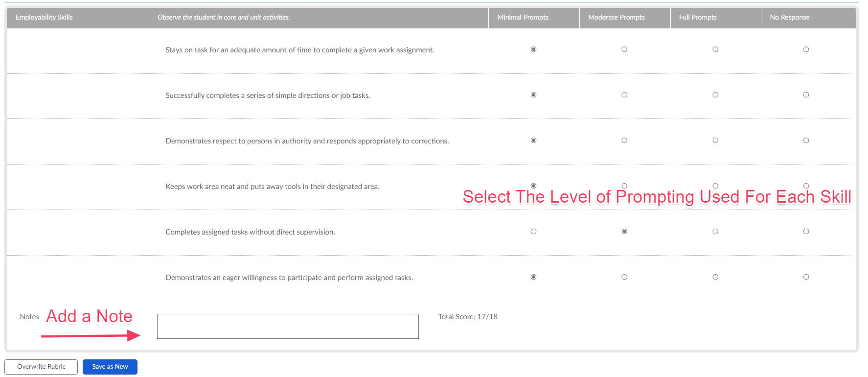Screen dimensions: 868x377
Task: Choose No Response for 'simple directions' skill
Action: tap(806, 95)
